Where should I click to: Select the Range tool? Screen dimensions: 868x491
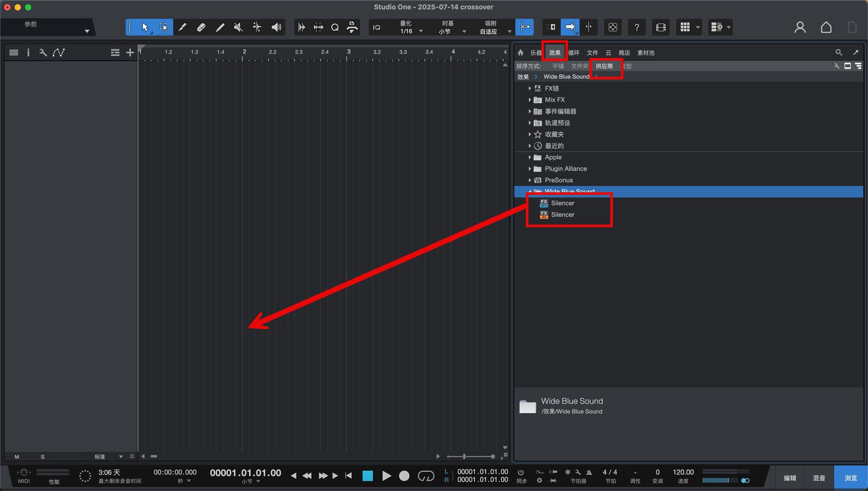164,27
